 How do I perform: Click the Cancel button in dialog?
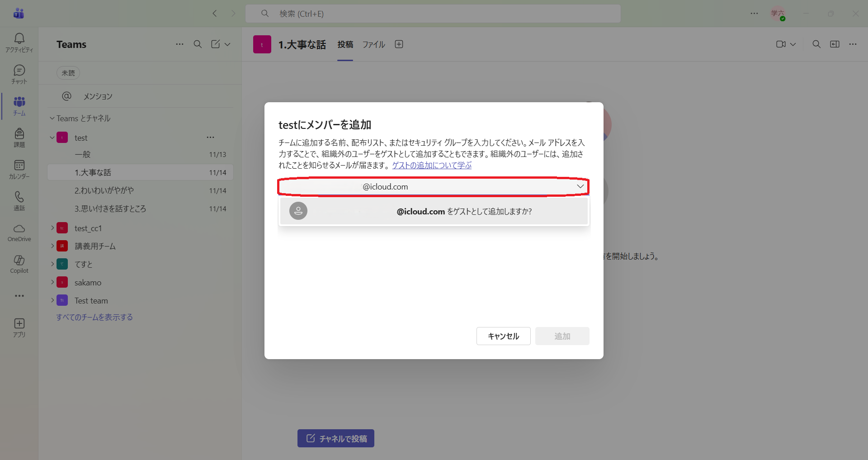point(503,336)
